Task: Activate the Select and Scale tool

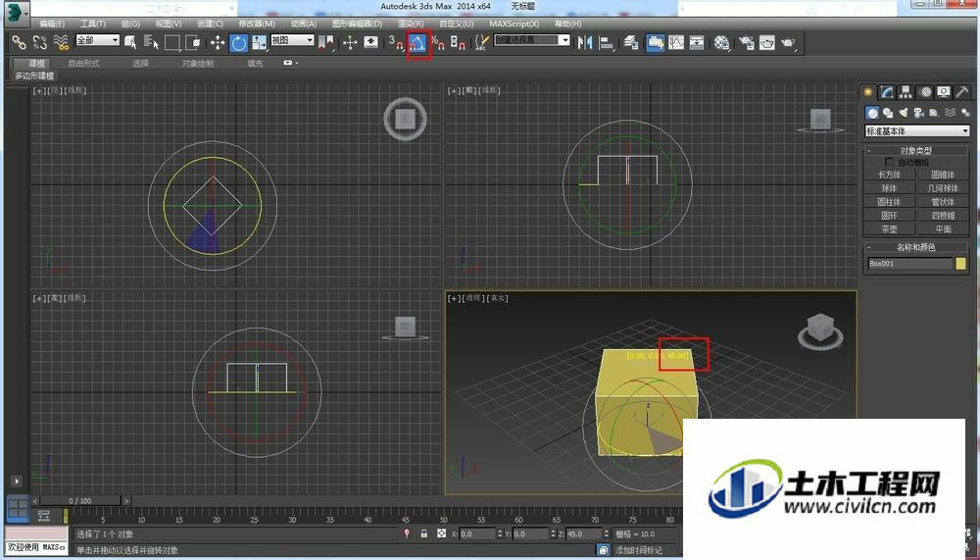Action: tap(259, 42)
